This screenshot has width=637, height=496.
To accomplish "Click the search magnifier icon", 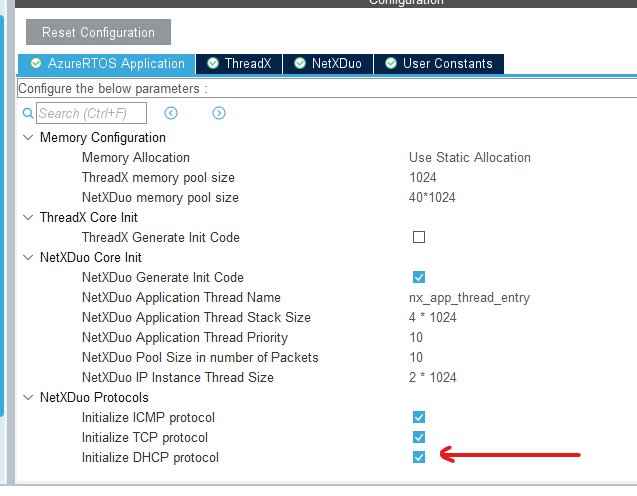I will pos(28,113).
